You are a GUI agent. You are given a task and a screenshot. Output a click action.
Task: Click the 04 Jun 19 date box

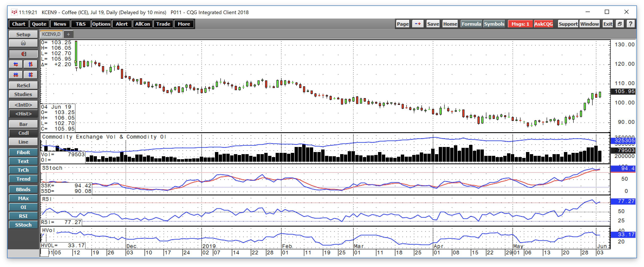coord(58,118)
